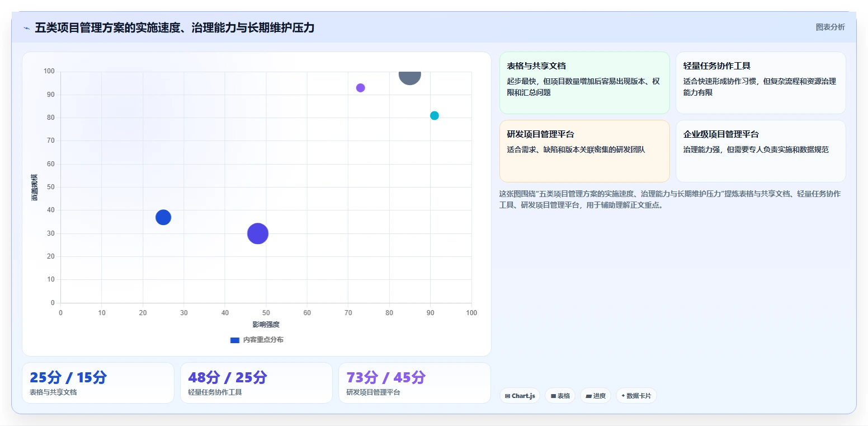This screenshot has height=426, width=868.
Task: Click the page title 五类项目管理方案的实施速度
Action: click(174, 27)
